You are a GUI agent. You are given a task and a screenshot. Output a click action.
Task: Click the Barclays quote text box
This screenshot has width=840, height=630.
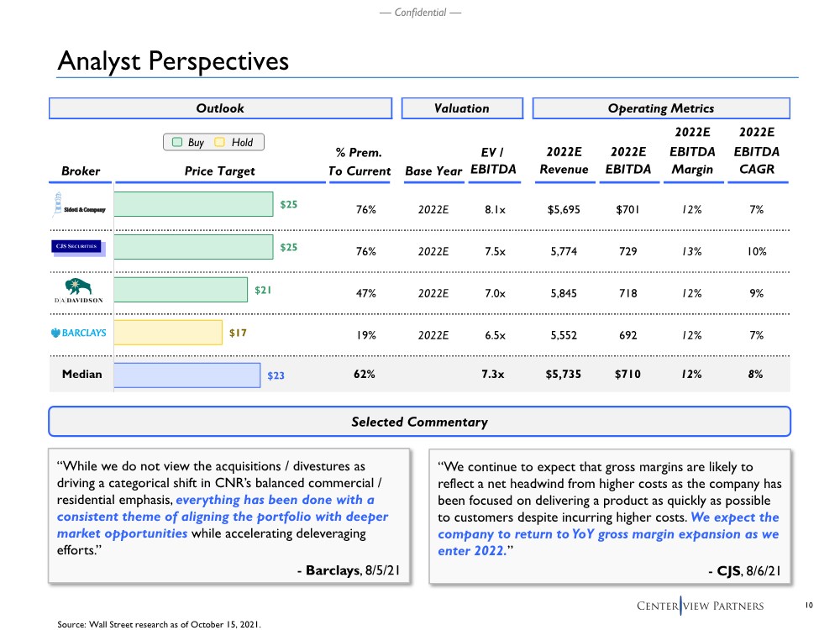[228, 515]
